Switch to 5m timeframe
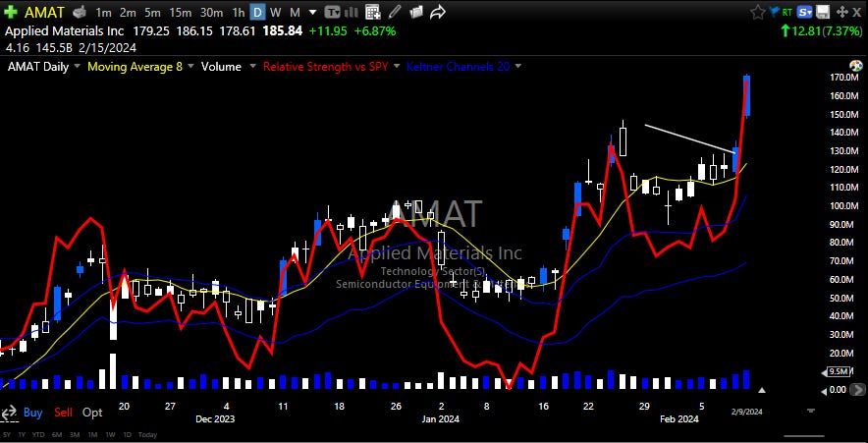Screen dimensions: 868x443 coord(152,12)
